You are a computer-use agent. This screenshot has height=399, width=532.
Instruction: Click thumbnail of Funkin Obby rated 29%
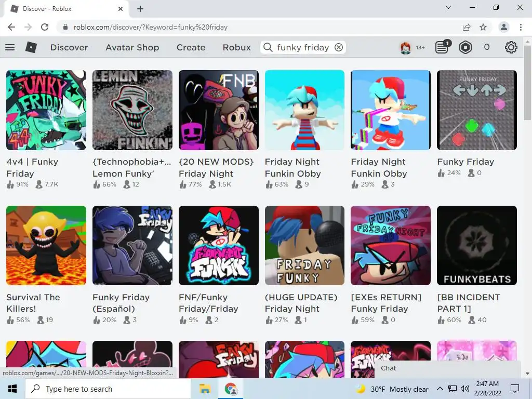tap(391, 110)
